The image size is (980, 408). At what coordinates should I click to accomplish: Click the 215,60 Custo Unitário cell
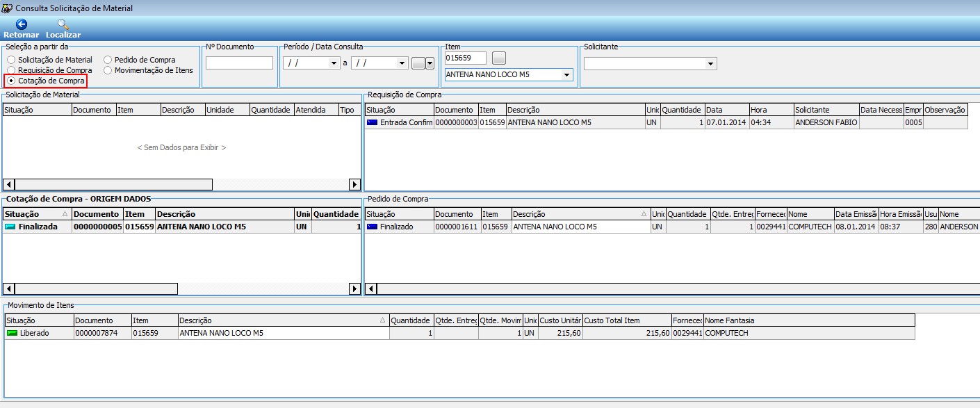click(560, 333)
